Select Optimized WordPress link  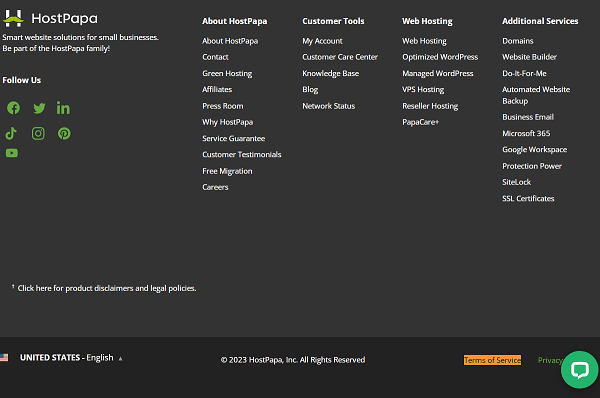tap(440, 57)
